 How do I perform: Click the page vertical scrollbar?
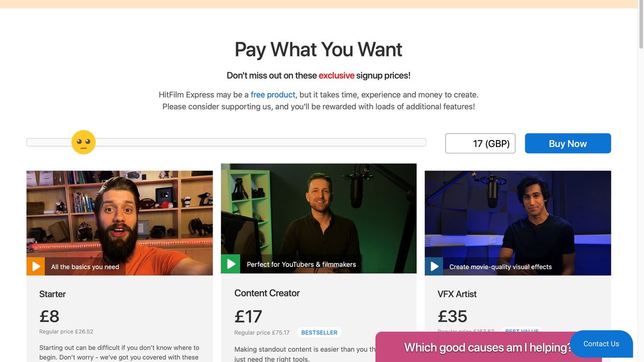click(641, 181)
